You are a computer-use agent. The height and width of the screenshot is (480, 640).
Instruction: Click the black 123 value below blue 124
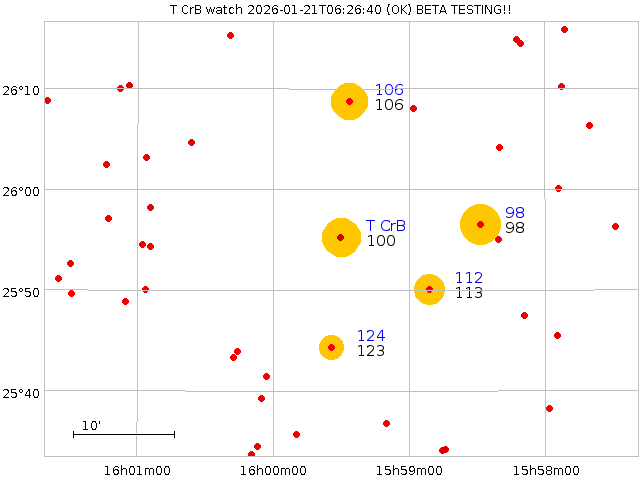point(371,351)
